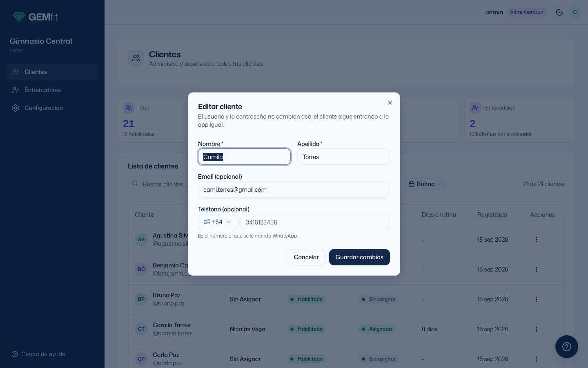Expand the Rutina filter dropdown

click(425, 184)
